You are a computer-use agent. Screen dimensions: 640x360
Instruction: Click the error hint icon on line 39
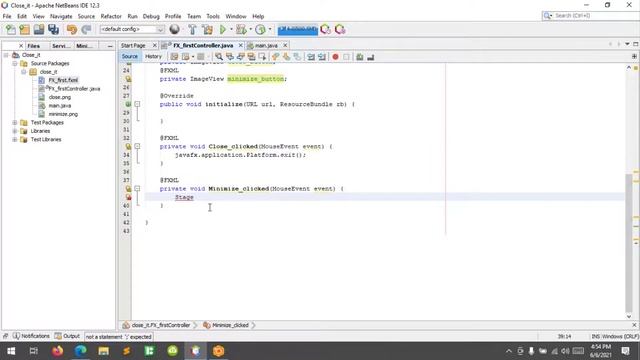128,197
